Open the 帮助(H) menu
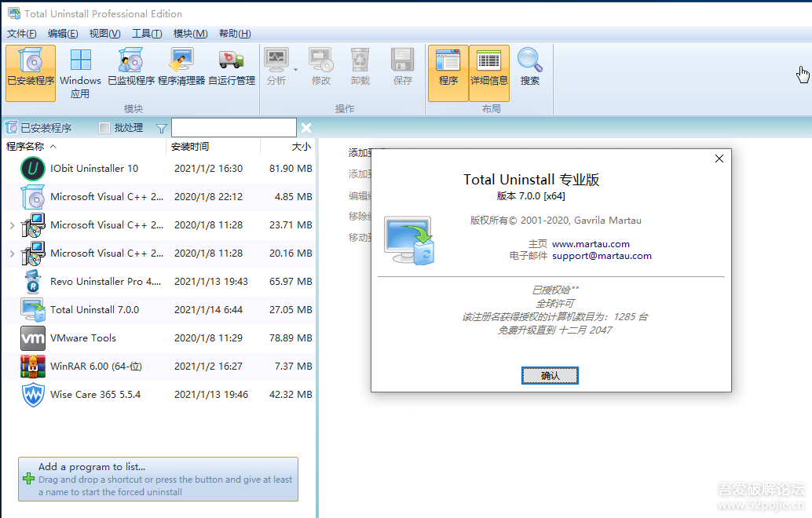Screen dimensions: 812x518 click(x=235, y=34)
